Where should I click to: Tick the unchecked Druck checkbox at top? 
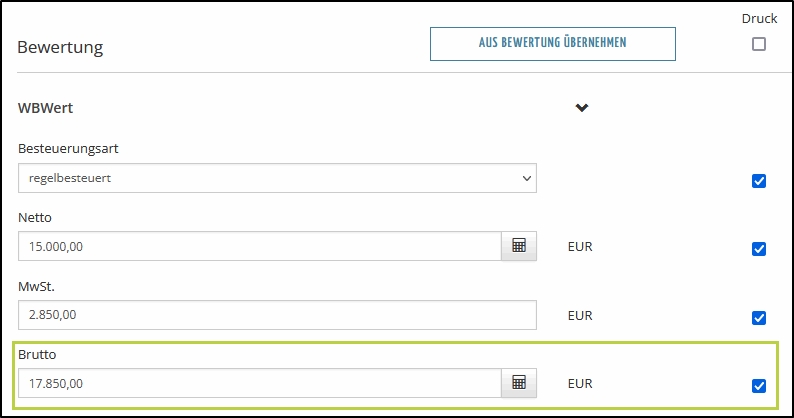(x=759, y=44)
